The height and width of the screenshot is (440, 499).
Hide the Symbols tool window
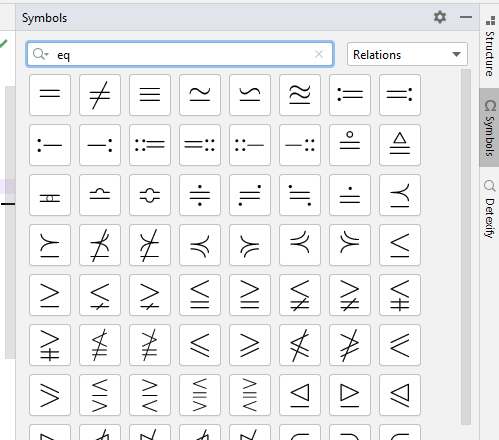point(466,17)
